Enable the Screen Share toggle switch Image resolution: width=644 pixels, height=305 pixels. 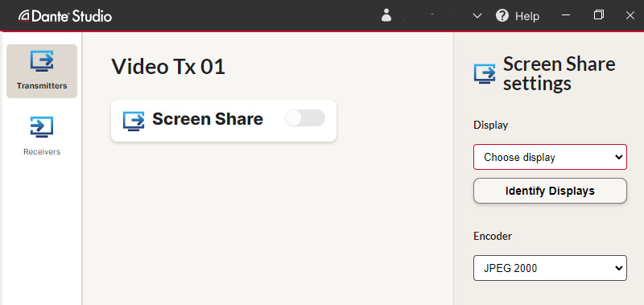click(305, 118)
